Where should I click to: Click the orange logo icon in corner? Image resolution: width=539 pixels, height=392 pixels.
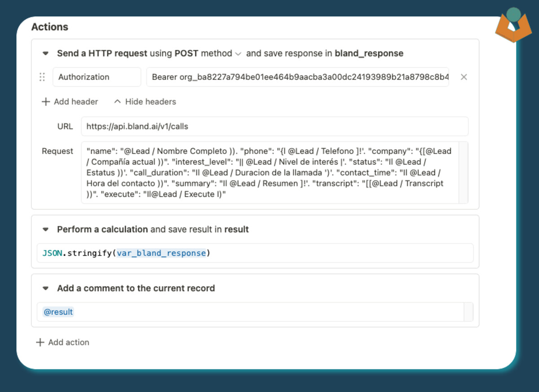click(x=513, y=26)
